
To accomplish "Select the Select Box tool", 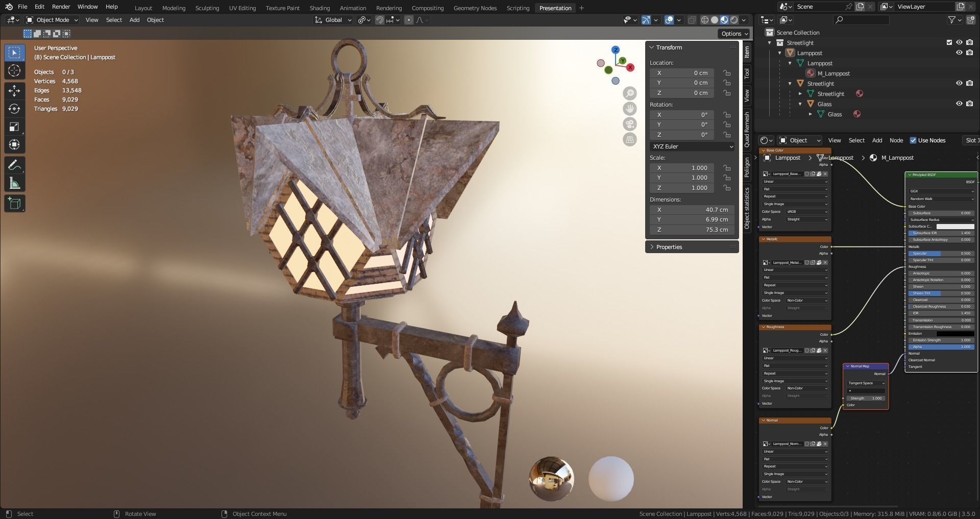I will pos(14,53).
